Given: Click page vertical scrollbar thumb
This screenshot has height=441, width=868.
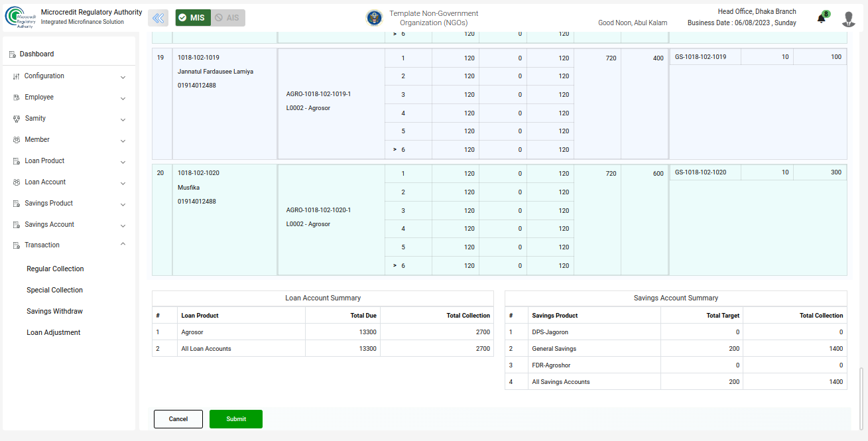Looking at the screenshot, I should coord(861,398).
